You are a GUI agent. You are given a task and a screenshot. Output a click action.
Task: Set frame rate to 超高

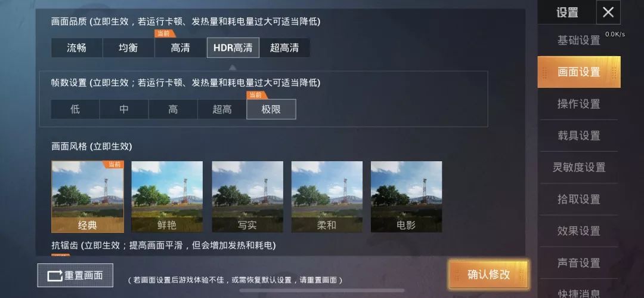click(222, 109)
